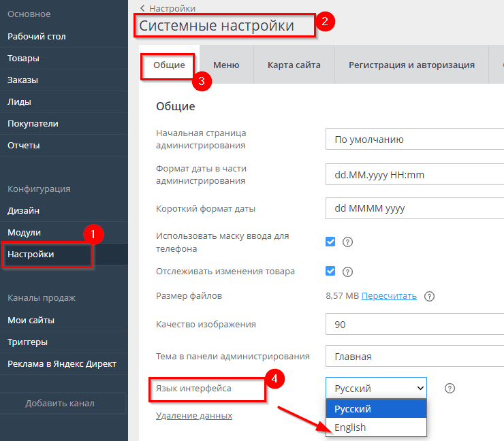Open the Язык интерфейса dropdown

[376, 388]
